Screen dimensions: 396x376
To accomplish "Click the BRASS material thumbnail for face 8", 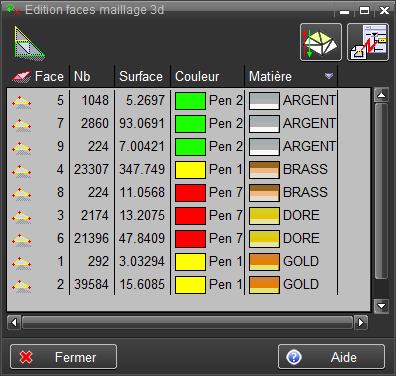I will tap(264, 193).
